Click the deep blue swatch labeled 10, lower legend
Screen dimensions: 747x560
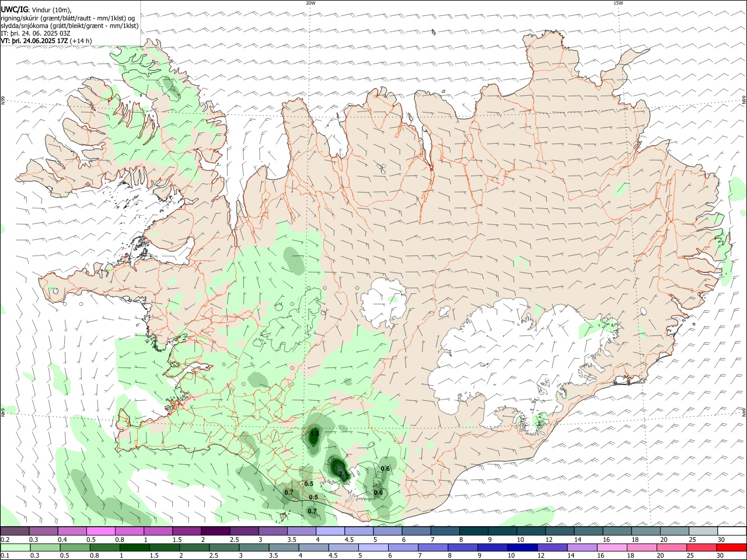(x=522, y=548)
